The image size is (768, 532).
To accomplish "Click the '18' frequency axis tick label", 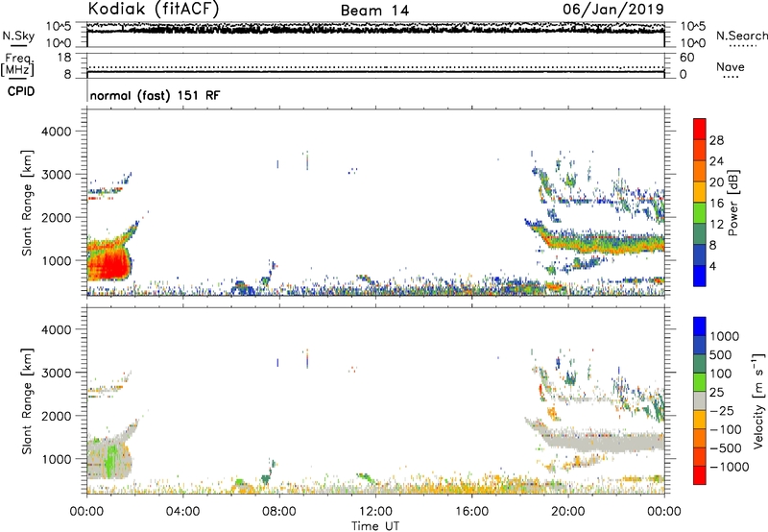I will point(64,58).
